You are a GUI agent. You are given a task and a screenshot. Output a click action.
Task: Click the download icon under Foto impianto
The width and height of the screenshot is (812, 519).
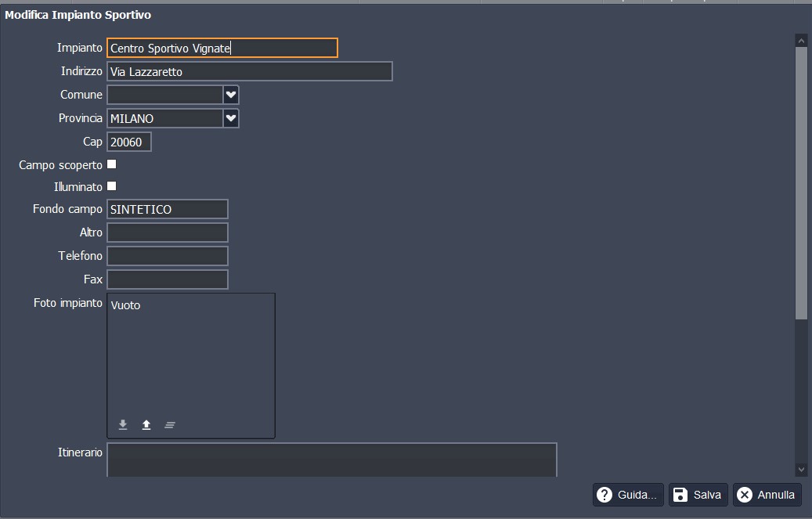point(123,425)
